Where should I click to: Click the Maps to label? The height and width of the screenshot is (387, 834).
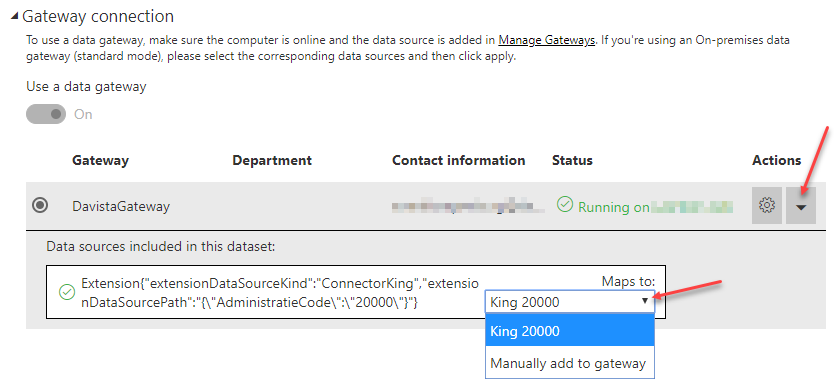628,281
